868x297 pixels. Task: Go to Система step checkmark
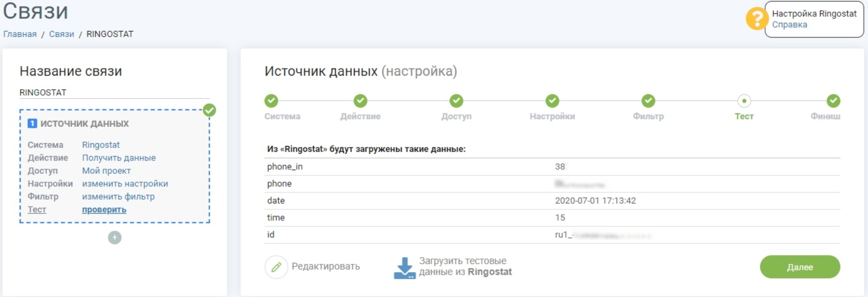point(271,101)
